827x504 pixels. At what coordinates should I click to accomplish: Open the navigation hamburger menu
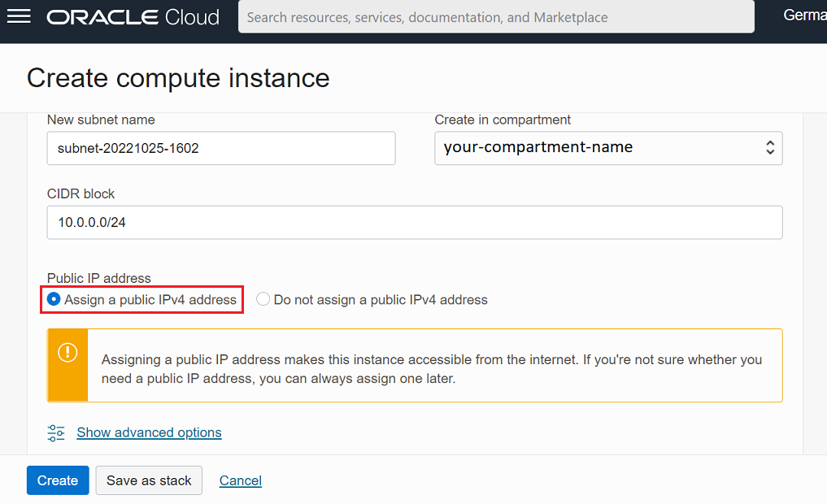(18, 17)
